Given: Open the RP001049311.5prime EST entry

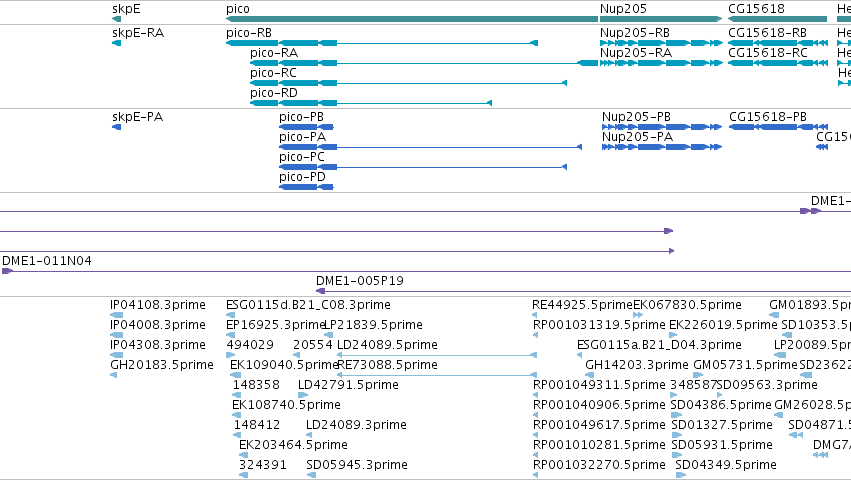Looking at the screenshot, I should [599, 386].
